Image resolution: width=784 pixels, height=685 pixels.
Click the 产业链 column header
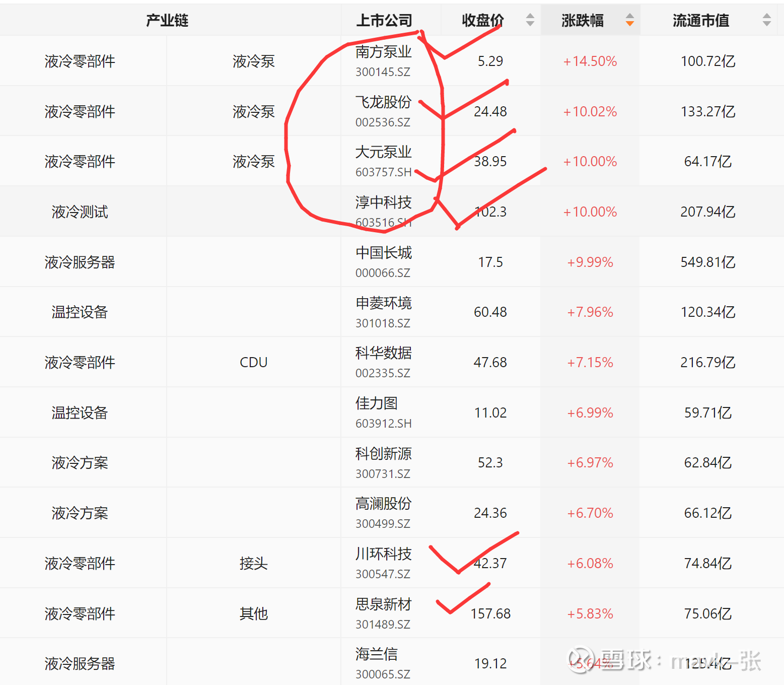[x=167, y=20]
